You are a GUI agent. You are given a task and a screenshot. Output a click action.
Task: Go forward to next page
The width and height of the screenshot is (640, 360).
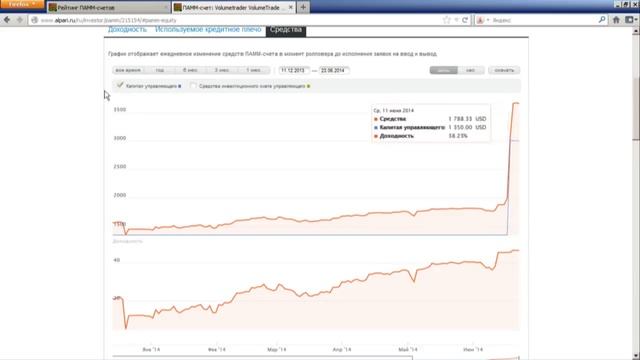pyautogui.click(x=19, y=20)
